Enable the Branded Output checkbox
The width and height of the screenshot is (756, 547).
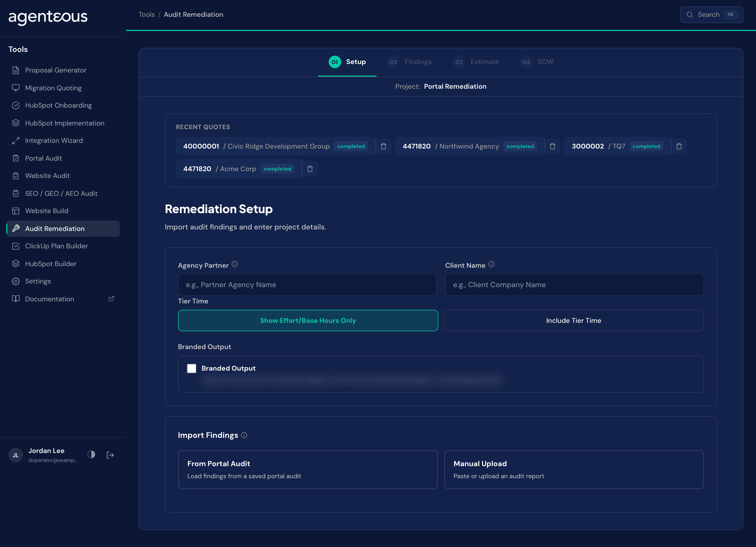(x=191, y=368)
